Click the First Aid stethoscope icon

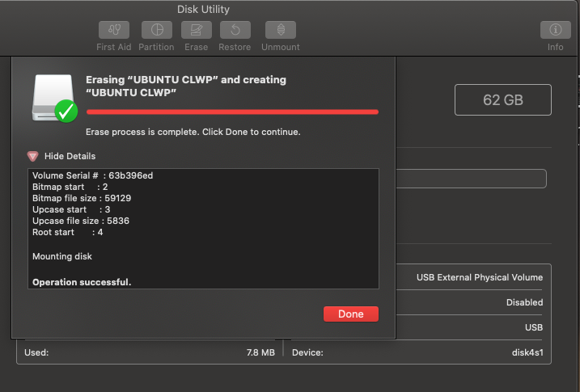pos(114,30)
